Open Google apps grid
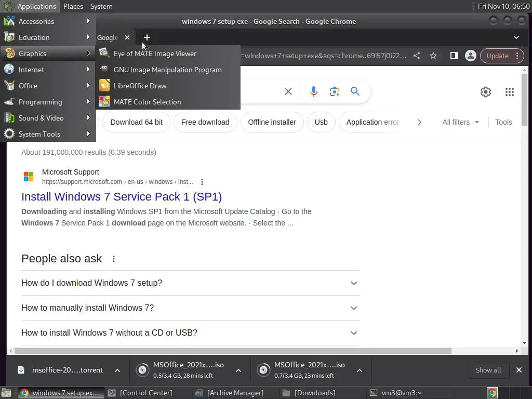This screenshot has height=399, width=532. coord(509,91)
